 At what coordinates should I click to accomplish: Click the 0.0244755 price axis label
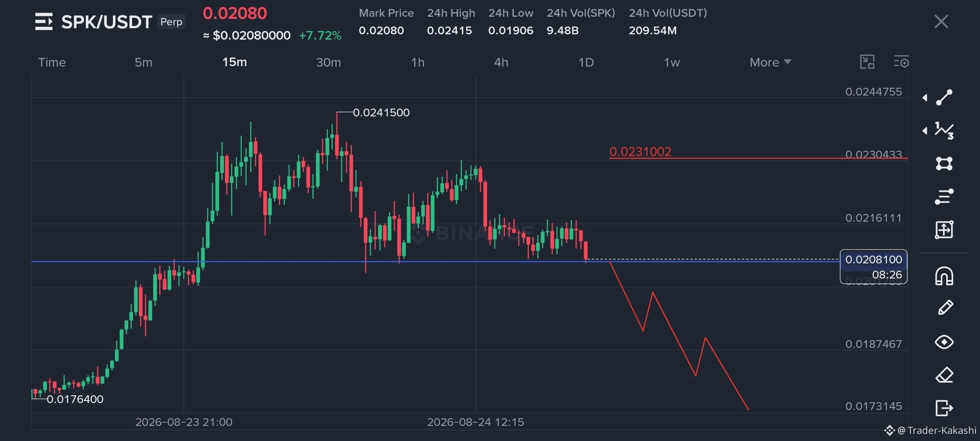click(x=873, y=91)
